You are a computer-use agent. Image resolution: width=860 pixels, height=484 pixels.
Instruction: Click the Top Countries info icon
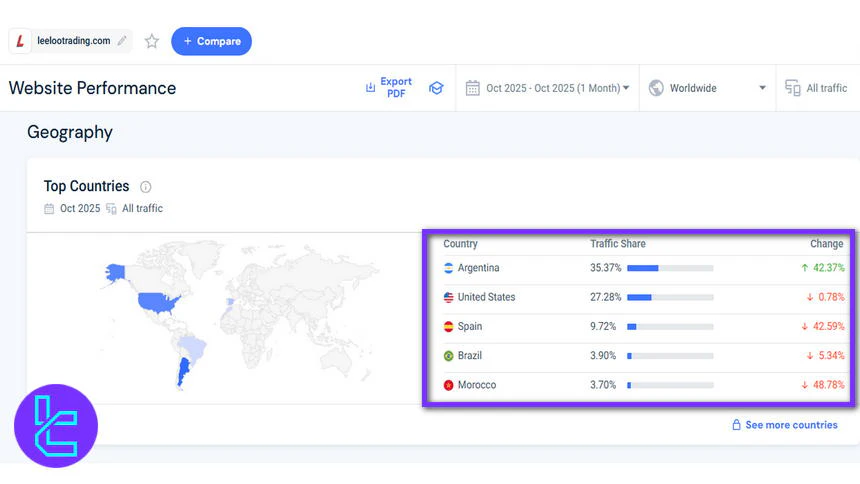[x=146, y=187]
